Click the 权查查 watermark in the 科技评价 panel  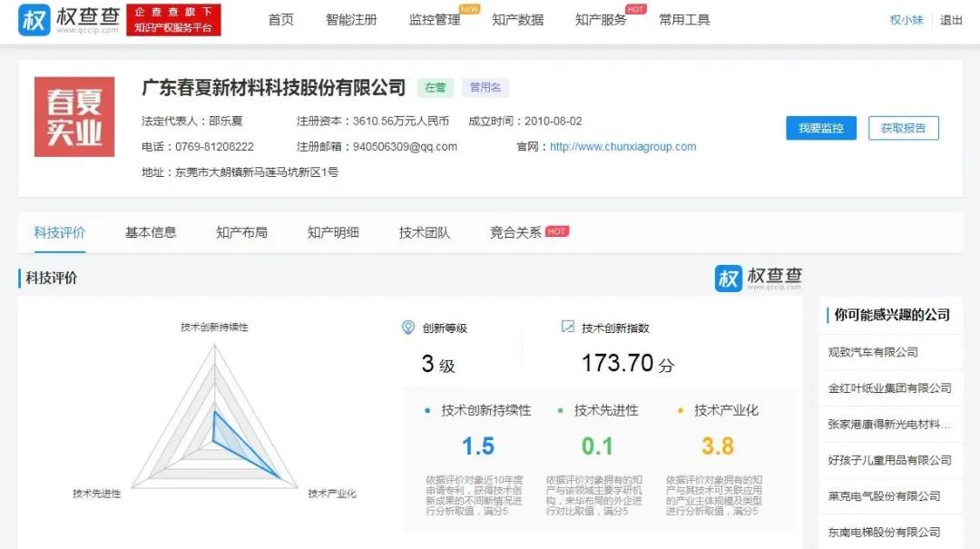(758, 277)
